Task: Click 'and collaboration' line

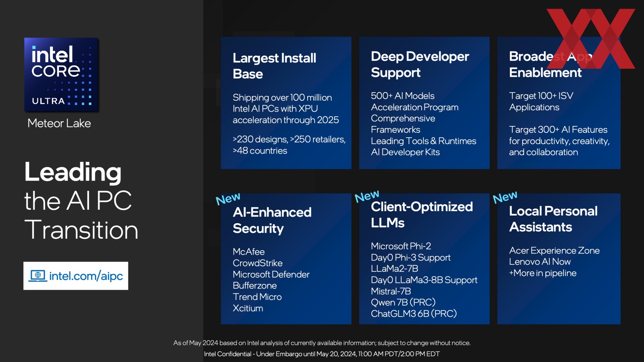Action: pos(543,152)
